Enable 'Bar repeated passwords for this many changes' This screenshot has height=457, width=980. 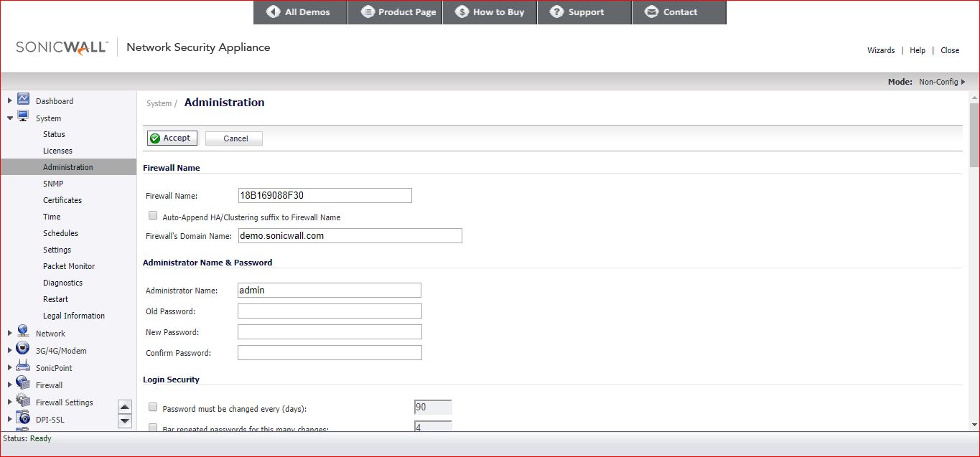[x=152, y=427]
